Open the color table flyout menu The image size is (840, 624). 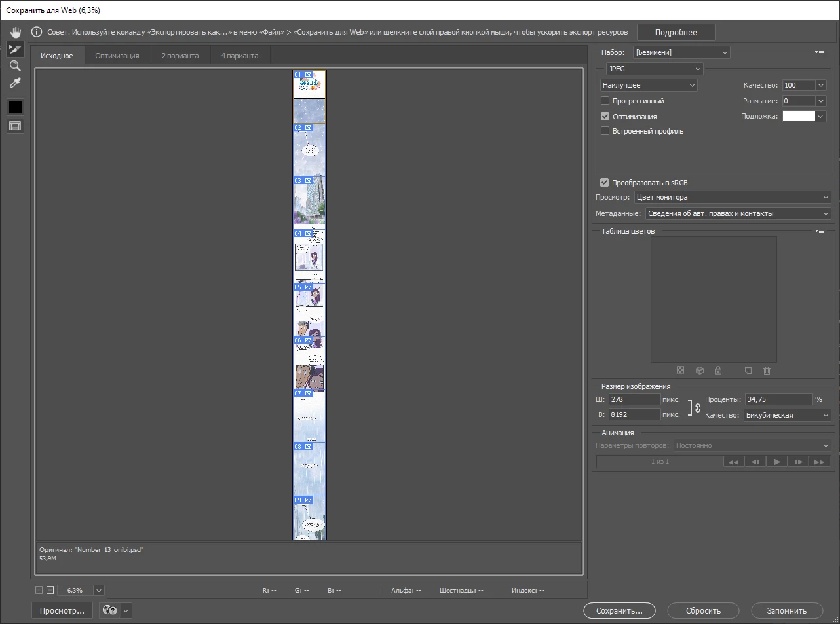point(820,231)
